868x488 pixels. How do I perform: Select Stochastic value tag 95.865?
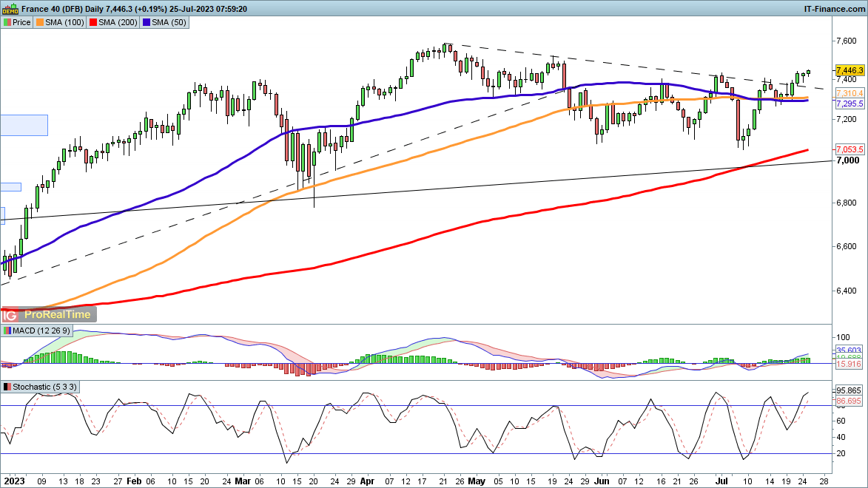[849, 390]
